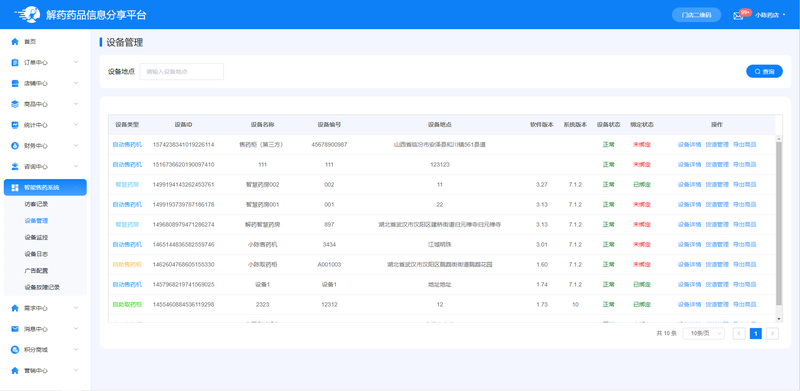Click 导出商品 for device named 2323
800x391 pixels.
744,304
